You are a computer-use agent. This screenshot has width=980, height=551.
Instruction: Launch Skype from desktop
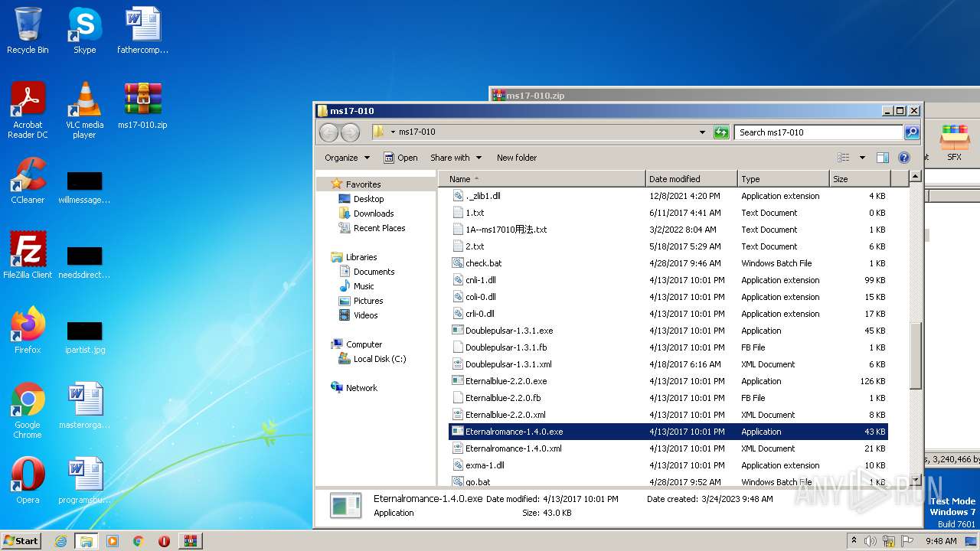[84, 31]
